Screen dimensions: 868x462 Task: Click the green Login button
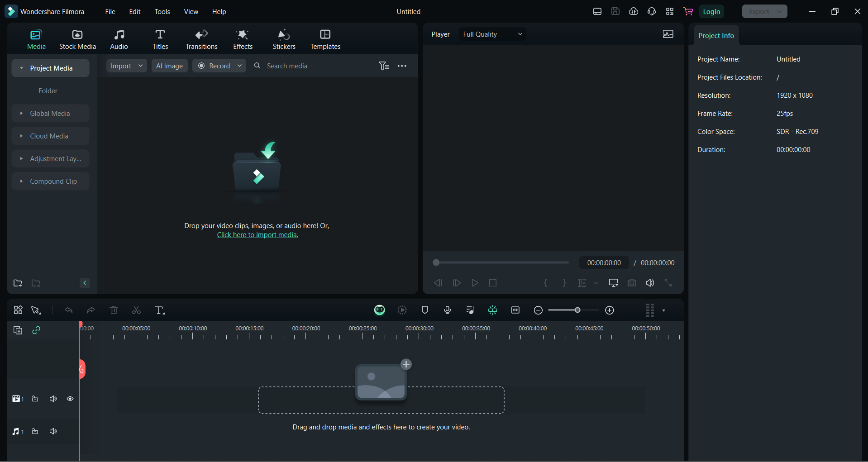pos(711,12)
